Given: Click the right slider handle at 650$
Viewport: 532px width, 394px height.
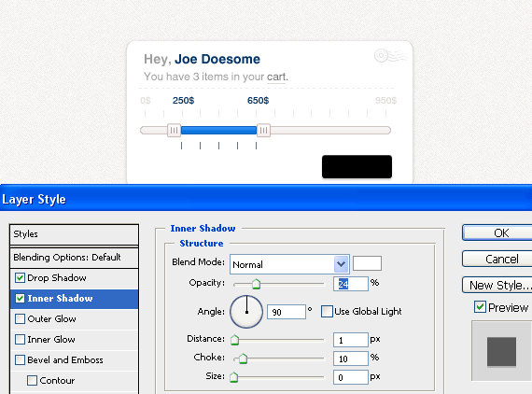Looking at the screenshot, I should point(263,131).
